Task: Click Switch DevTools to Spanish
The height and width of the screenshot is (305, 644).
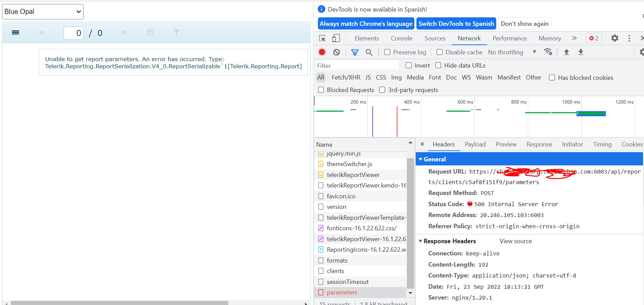Action: point(456,24)
